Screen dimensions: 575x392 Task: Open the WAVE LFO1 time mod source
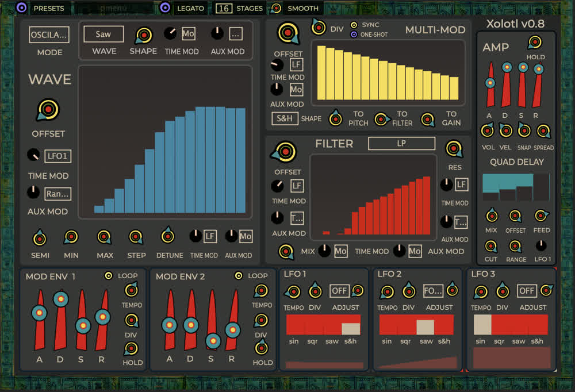pos(57,156)
